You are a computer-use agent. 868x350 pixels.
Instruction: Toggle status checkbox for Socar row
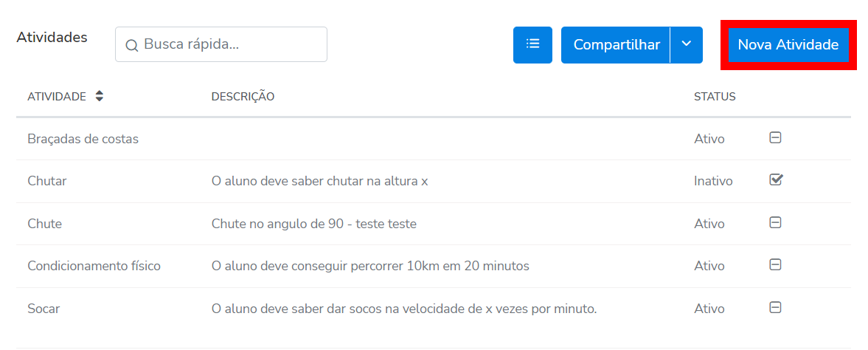pos(775,307)
